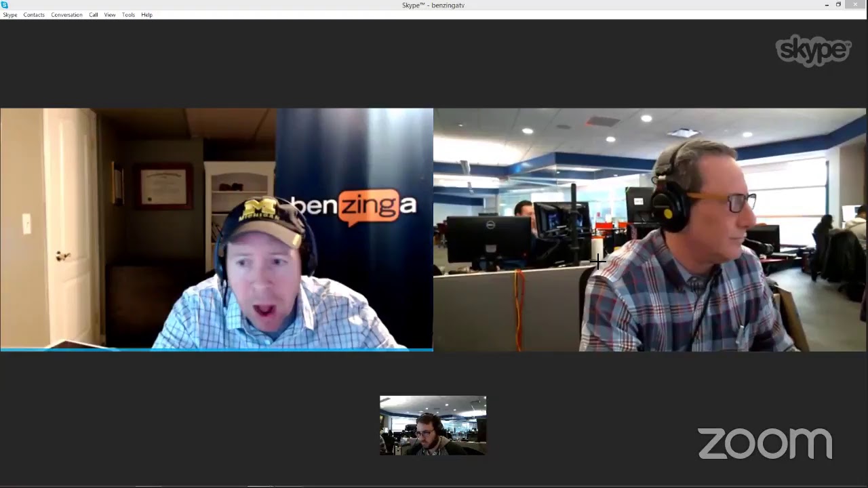The height and width of the screenshot is (488, 868).
Task: Select the left video feed with Benzinga banner
Action: click(x=216, y=230)
